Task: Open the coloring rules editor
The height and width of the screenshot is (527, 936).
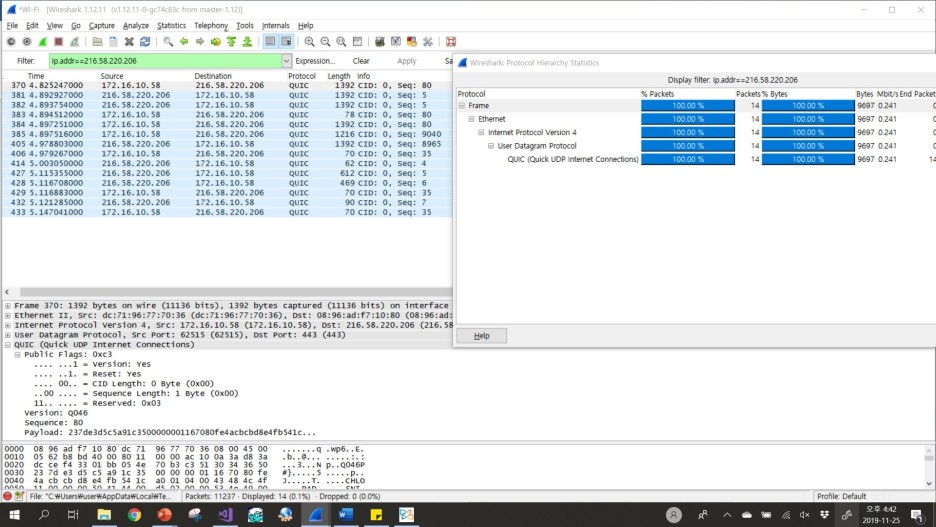Action: tap(412, 42)
